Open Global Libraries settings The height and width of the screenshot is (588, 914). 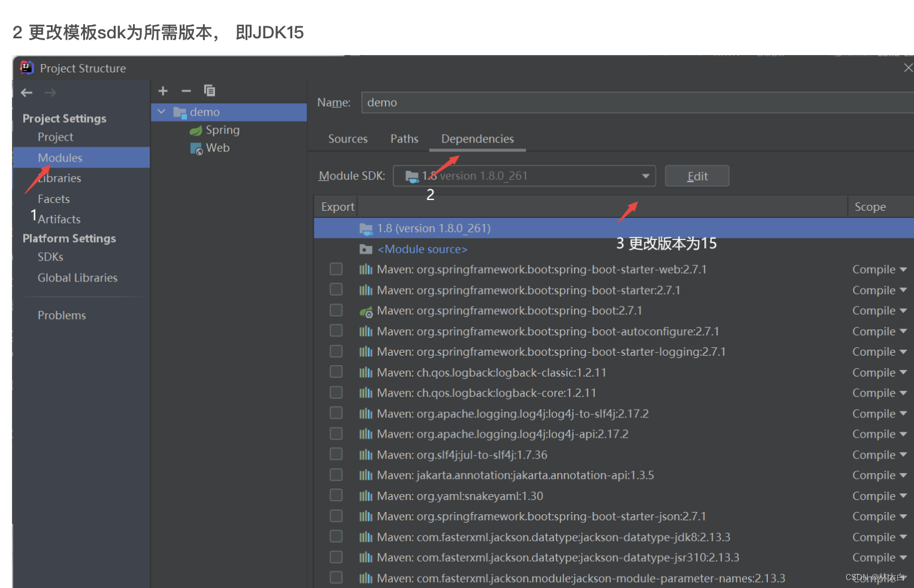pyautogui.click(x=77, y=278)
